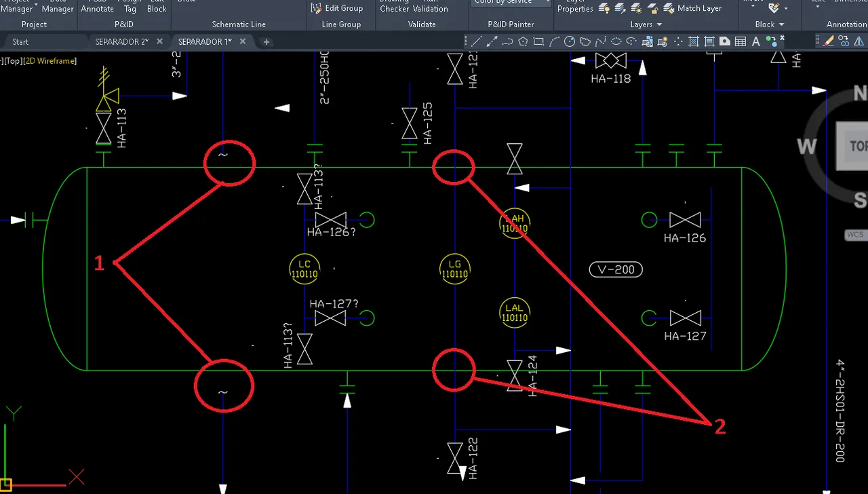Switch to the SEPARADOR 2 tab
868x494 pixels.
pyautogui.click(x=121, y=41)
